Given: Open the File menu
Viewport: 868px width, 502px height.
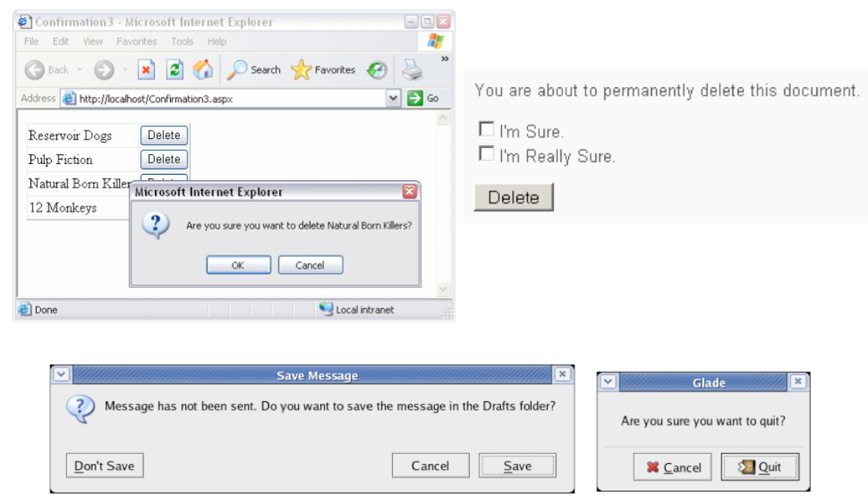Looking at the screenshot, I should coord(31,41).
